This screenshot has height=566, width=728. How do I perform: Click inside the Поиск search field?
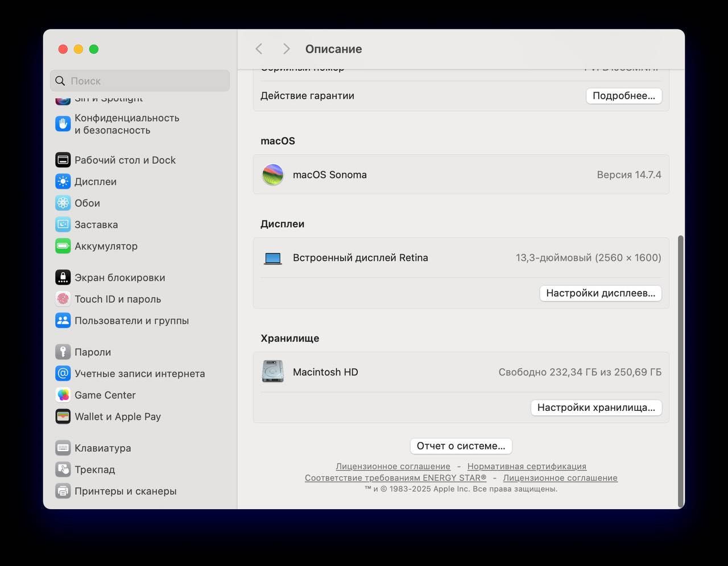[140, 81]
